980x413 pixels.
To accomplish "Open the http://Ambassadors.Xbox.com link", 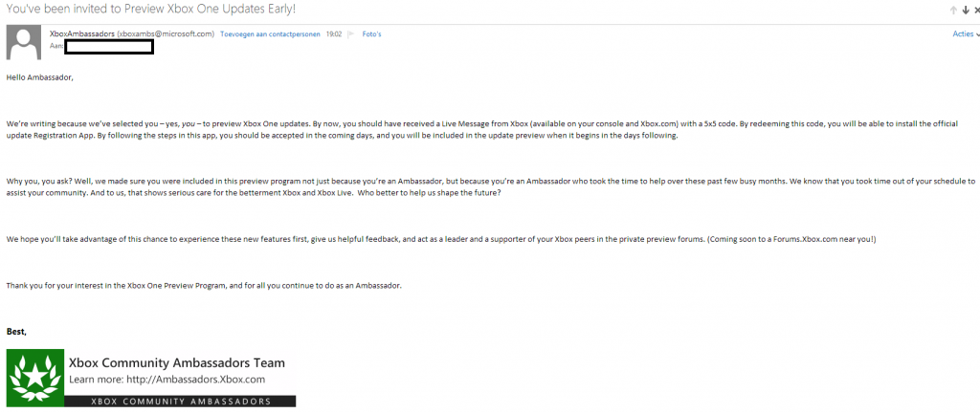I will coord(195,380).
